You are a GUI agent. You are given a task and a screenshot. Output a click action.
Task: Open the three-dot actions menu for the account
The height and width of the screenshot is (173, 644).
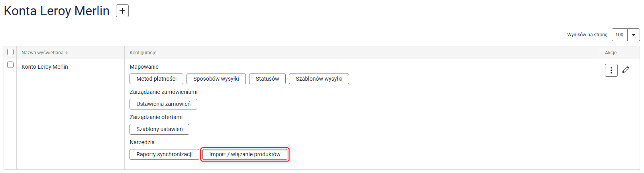point(611,70)
